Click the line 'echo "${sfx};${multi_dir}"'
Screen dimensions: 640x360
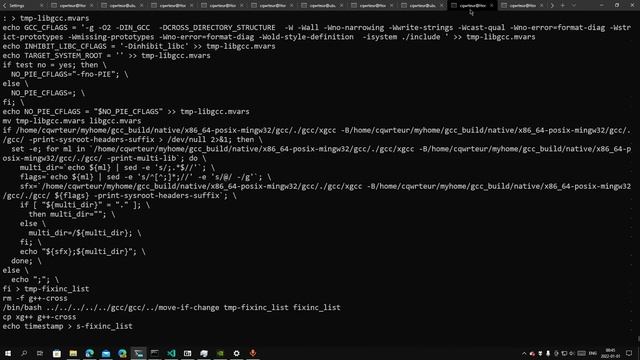(83, 251)
